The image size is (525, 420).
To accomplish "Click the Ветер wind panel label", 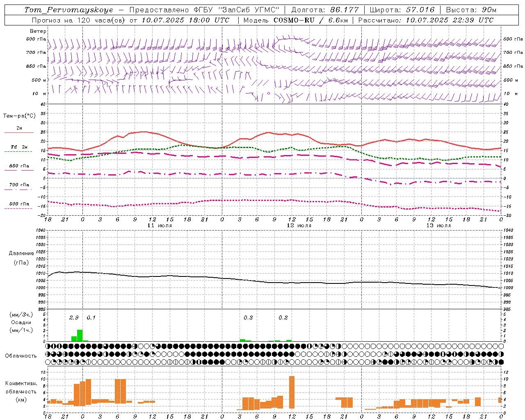I will (38, 31).
